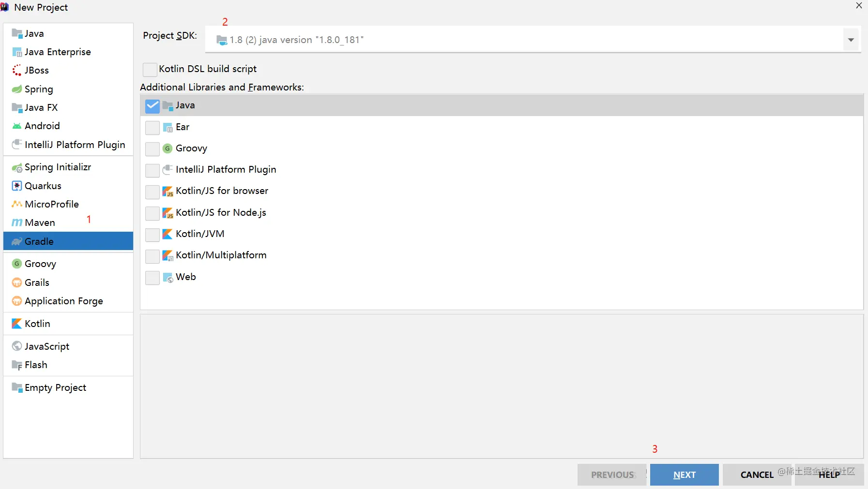Click the Kotlin/Multiplatform icon

tap(168, 255)
